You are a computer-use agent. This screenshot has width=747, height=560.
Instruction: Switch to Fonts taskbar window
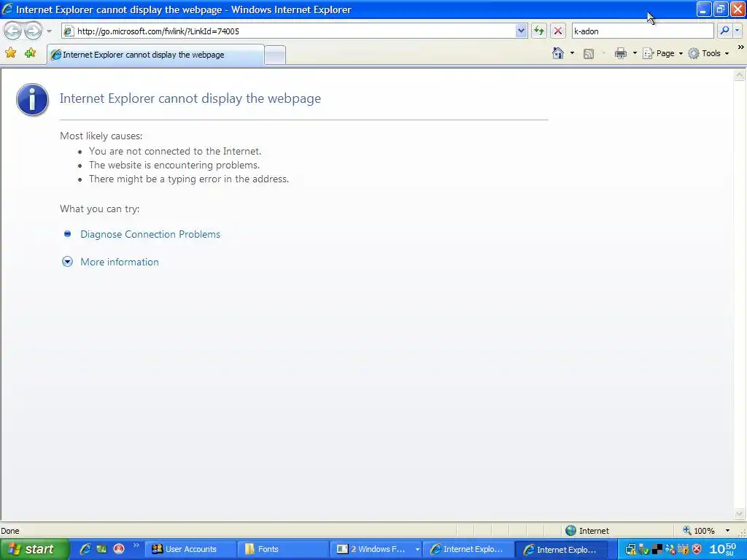pyautogui.click(x=284, y=549)
